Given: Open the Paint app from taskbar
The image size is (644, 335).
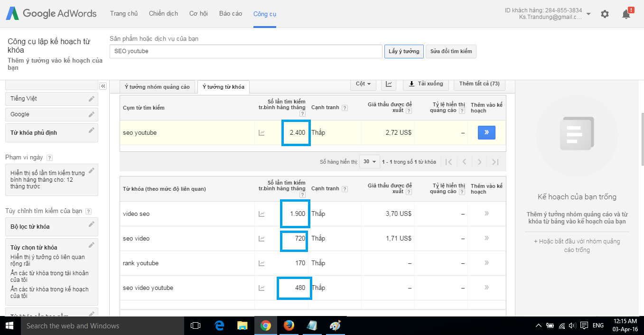Looking at the screenshot, I should 335,326.
